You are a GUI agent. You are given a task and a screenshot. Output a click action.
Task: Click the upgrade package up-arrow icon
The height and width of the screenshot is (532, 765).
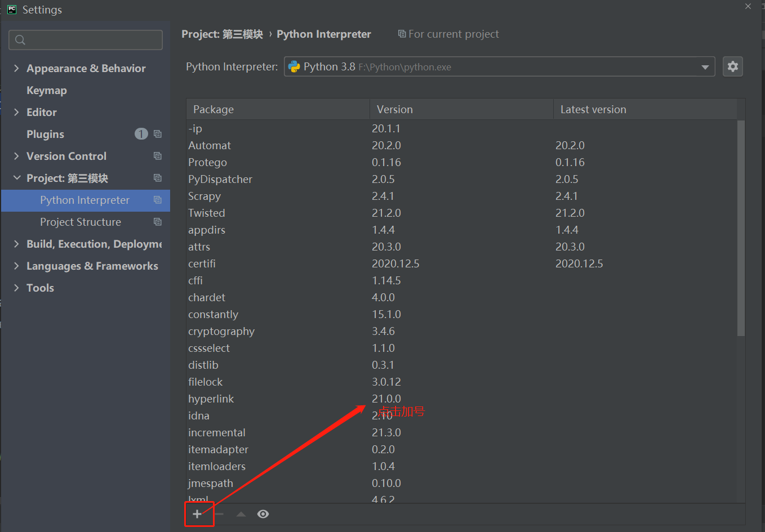(x=241, y=514)
